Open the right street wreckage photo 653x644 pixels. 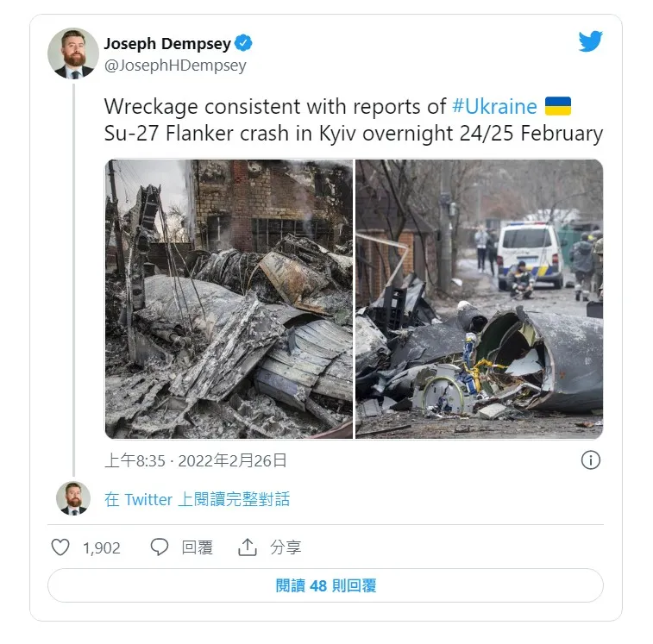480,299
